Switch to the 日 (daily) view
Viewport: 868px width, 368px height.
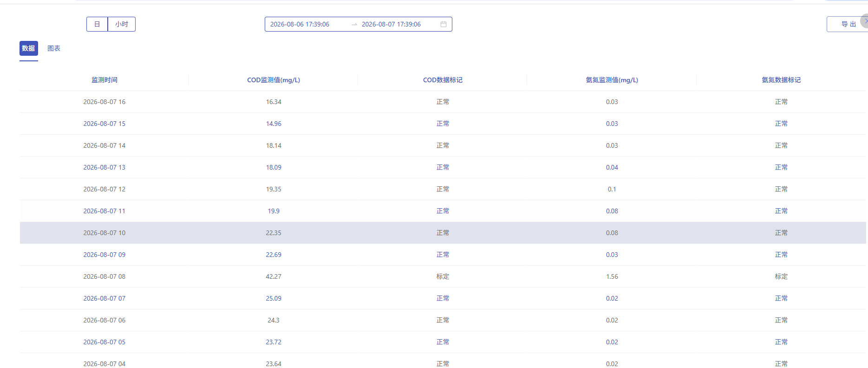97,24
